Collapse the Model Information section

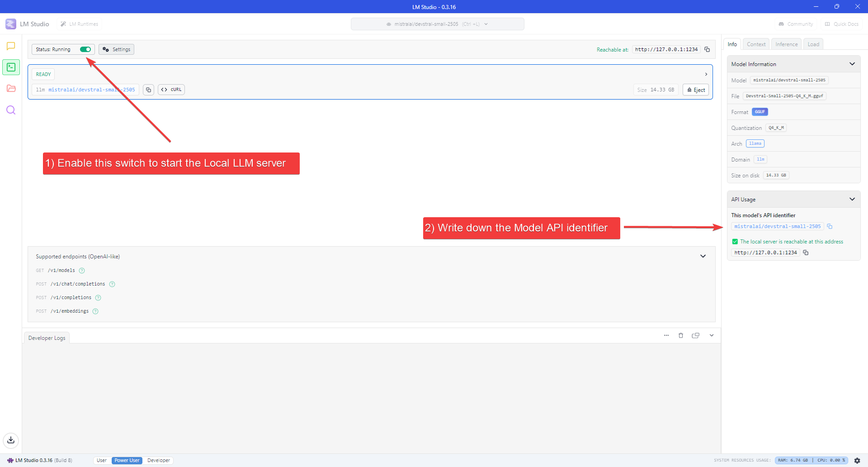click(x=852, y=64)
